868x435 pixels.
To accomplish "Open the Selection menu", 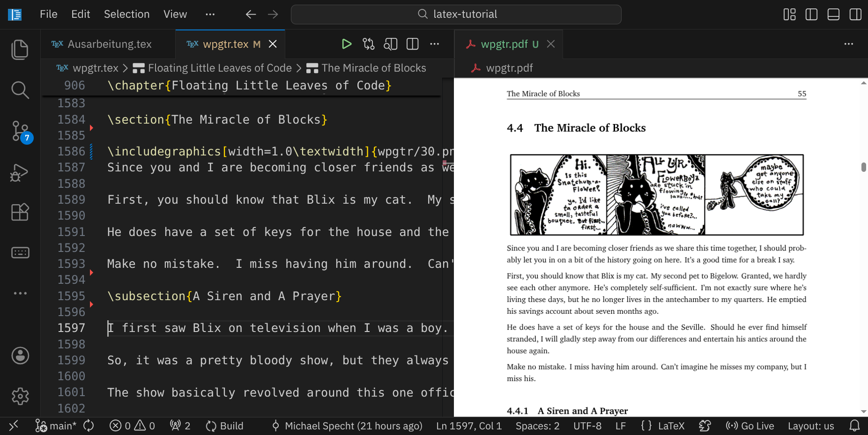I will (126, 15).
